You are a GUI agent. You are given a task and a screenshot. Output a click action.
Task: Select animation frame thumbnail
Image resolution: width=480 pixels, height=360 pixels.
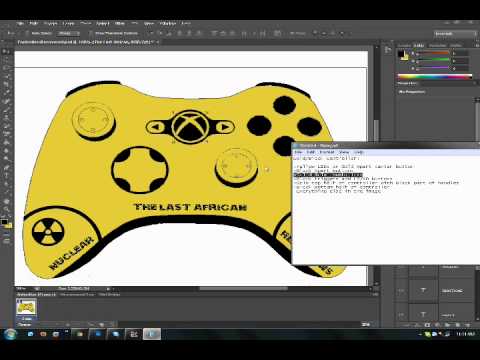pos(26,307)
